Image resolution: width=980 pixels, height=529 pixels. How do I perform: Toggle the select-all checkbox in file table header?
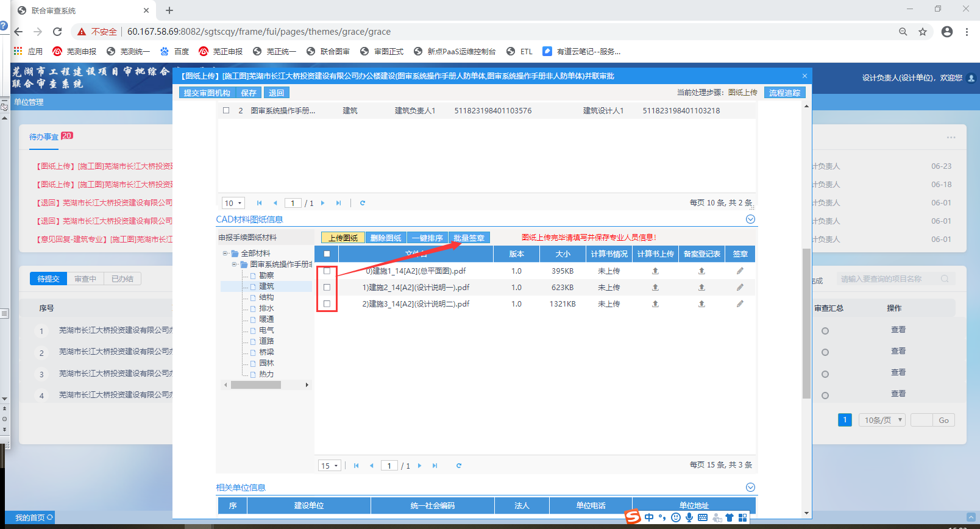327,254
